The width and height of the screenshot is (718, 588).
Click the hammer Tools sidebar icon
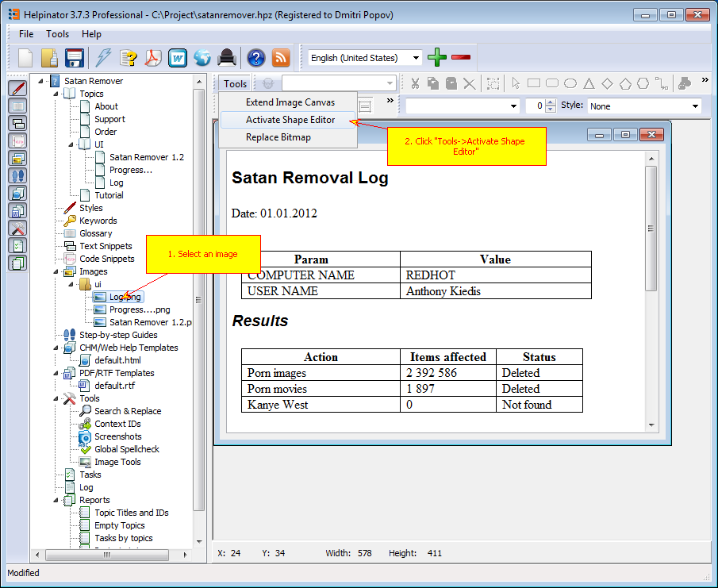pos(17,228)
